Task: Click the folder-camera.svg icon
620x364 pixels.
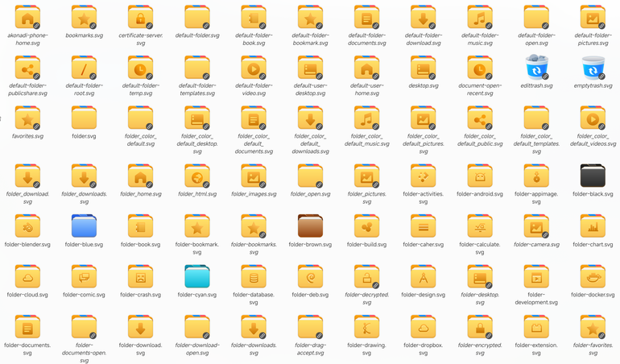Action: click(536, 226)
